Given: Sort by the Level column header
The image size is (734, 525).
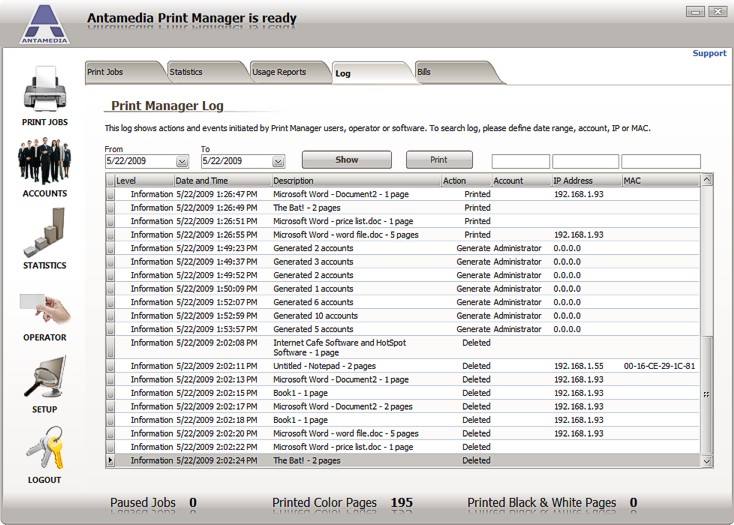Looking at the screenshot, I should click(x=144, y=181).
